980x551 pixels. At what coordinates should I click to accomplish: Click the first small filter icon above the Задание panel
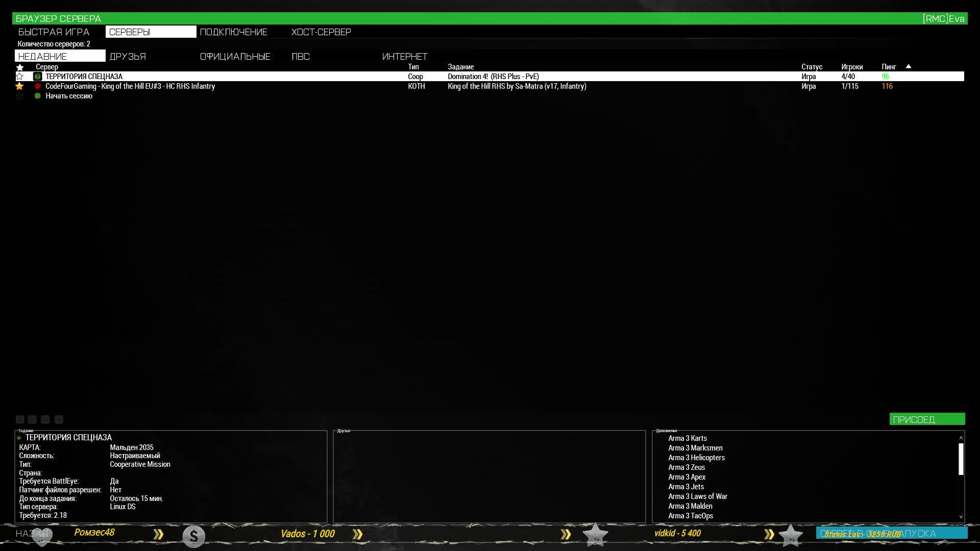click(x=20, y=419)
